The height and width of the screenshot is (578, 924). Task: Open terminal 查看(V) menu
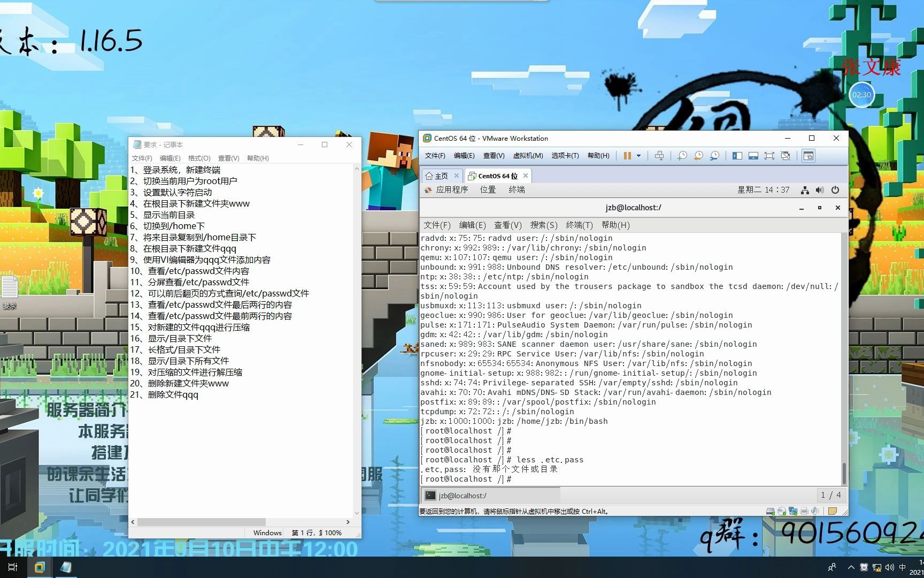[507, 225]
